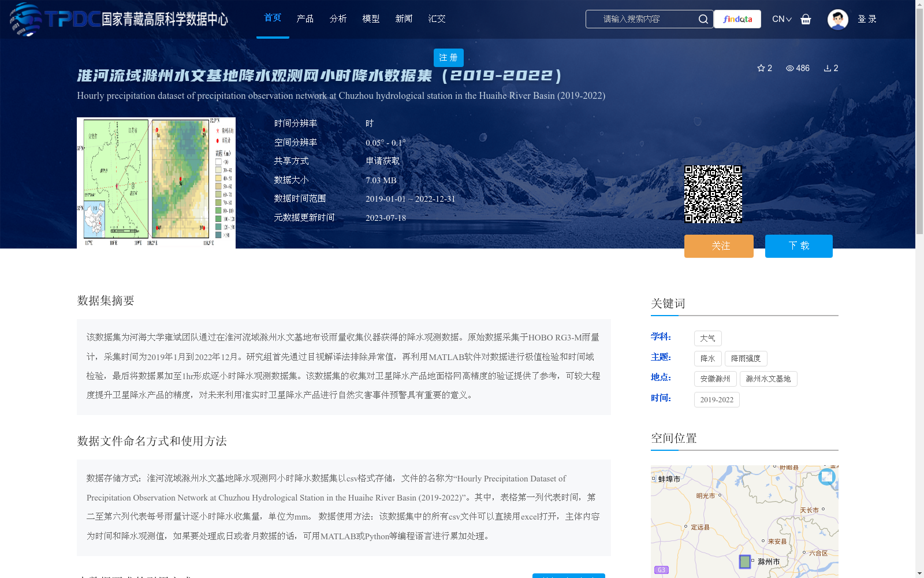Click the 空间位置 section heading

[674, 438]
